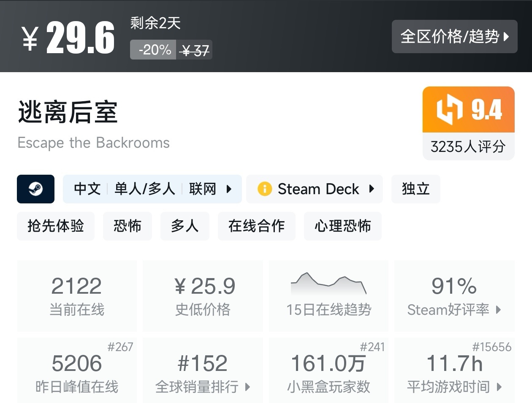
Task: Tap the 2122 current online players tile
Action: coord(77,295)
